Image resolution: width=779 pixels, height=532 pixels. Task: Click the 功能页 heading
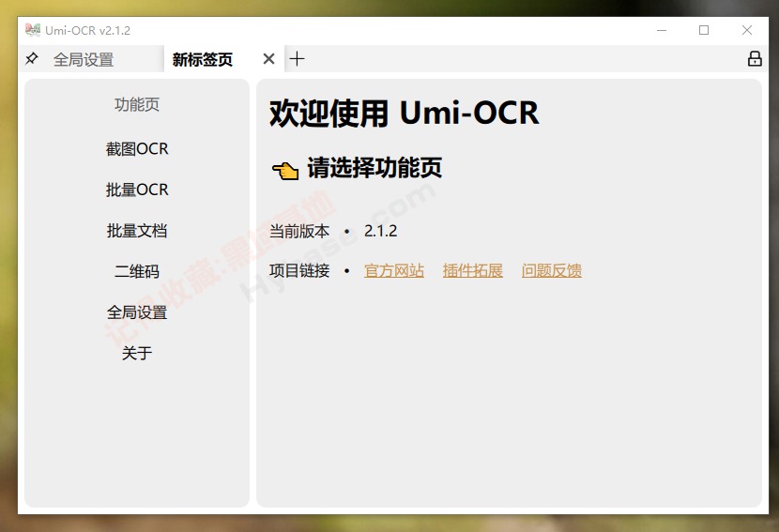coord(137,104)
